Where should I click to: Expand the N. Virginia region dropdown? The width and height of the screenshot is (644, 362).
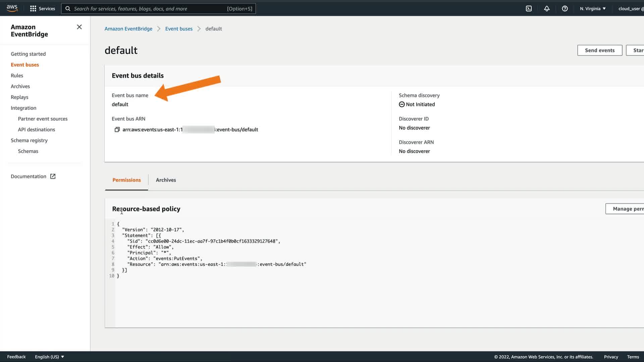point(593,9)
